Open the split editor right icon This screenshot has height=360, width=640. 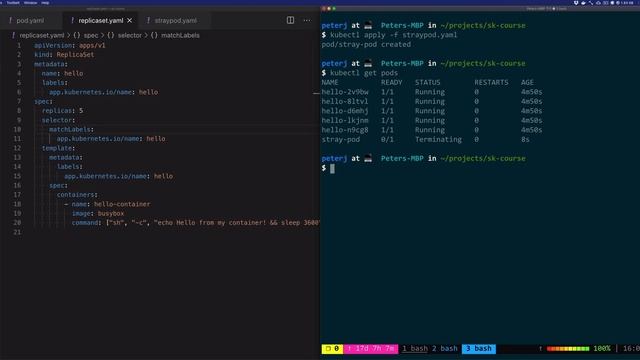coord(290,20)
